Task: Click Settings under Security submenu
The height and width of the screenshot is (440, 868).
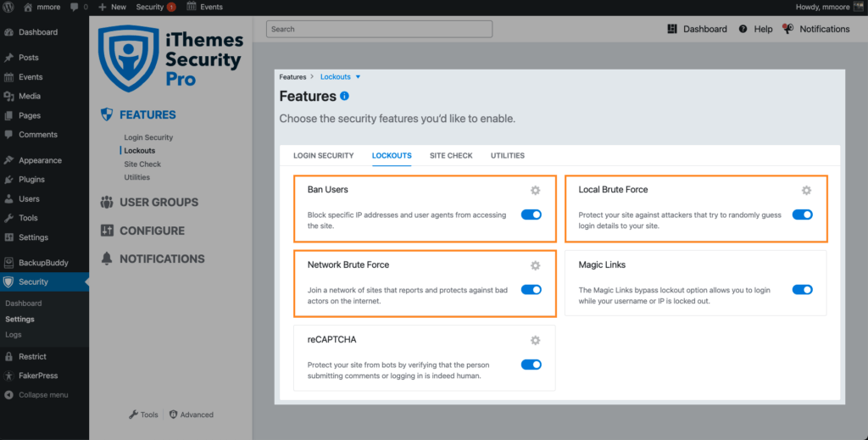Action: tap(20, 319)
